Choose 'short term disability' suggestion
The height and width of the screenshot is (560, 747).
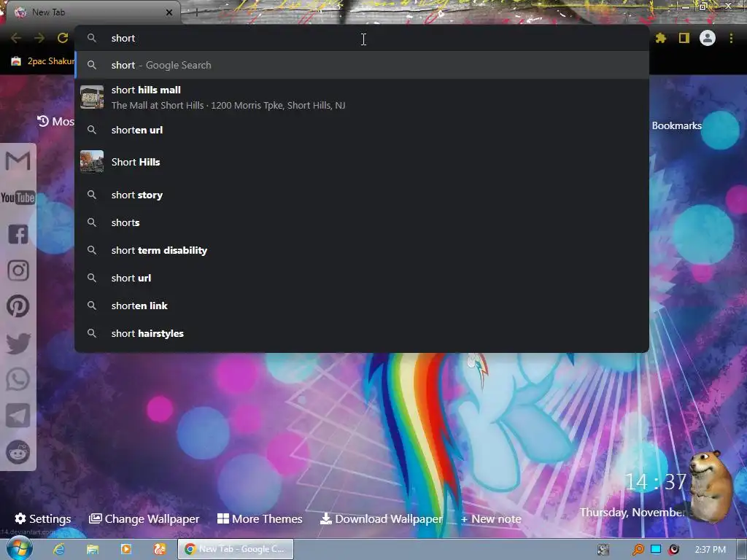click(x=362, y=250)
